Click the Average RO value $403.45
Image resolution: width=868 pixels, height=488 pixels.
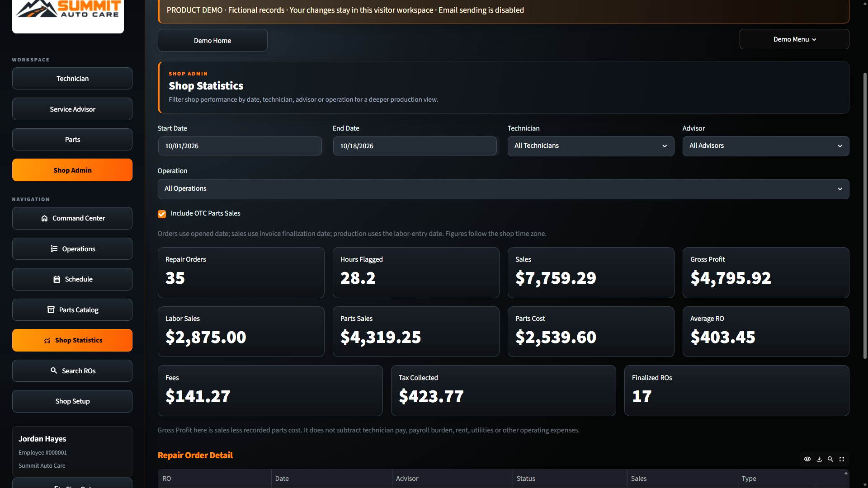coord(722,337)
